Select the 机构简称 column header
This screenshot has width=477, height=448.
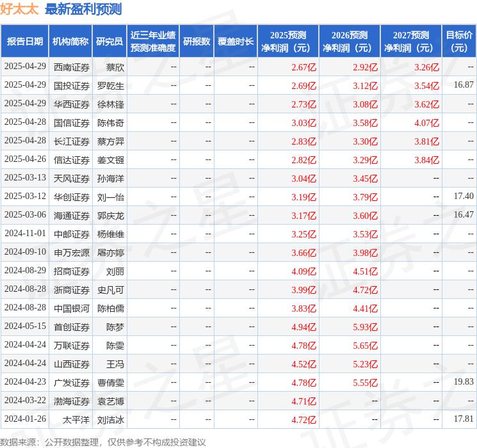pos(70,42)
